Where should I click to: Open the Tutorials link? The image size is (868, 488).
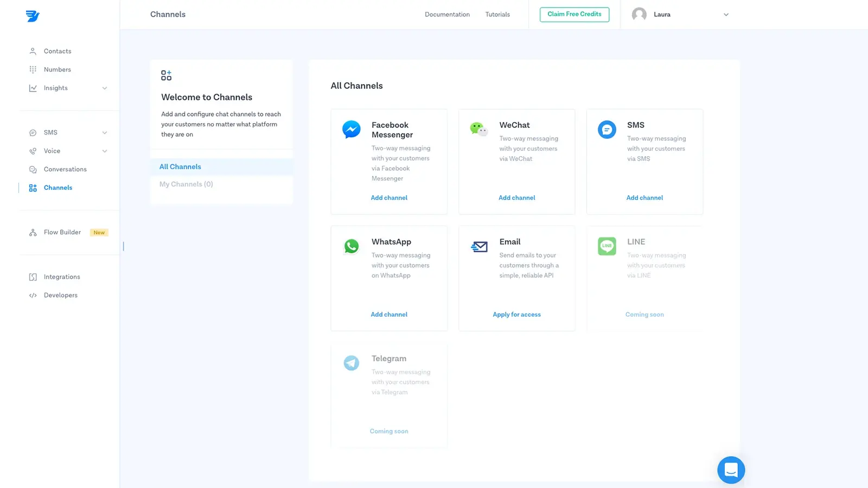coord(497,15)
